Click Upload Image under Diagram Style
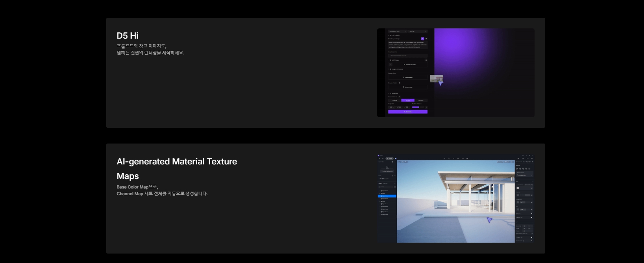Image resolution: width=644 pixels, height=263 pixels. (408, 77)
